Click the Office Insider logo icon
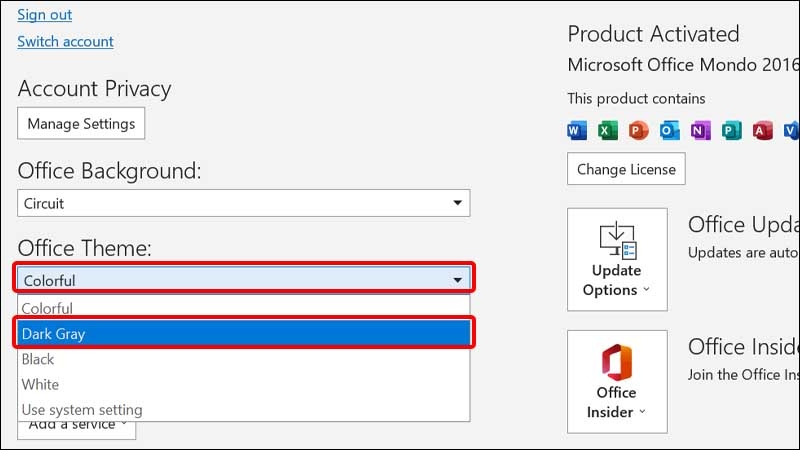The height and width of the screenshot is (450, 800). (617, 362)
